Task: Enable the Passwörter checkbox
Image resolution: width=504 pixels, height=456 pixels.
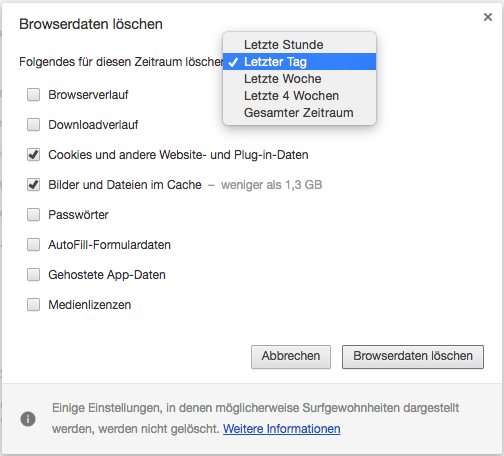Action: (x=33, y=215)
